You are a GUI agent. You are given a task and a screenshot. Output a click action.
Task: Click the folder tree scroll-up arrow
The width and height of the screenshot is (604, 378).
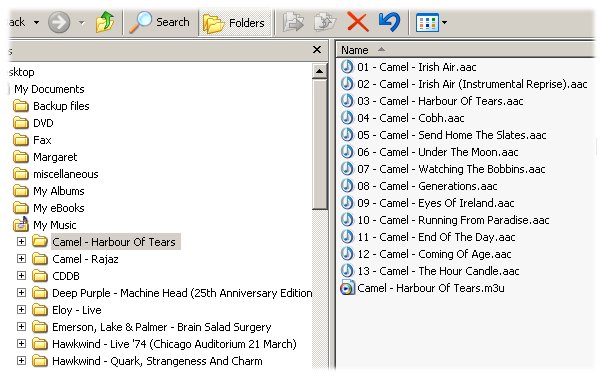coord(319,71)
